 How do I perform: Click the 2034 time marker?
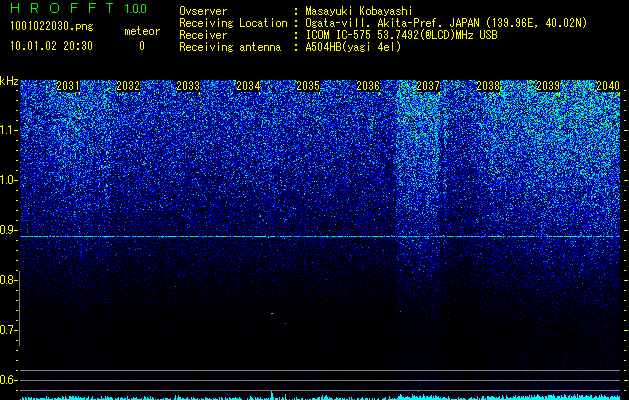tap(248, 86)
